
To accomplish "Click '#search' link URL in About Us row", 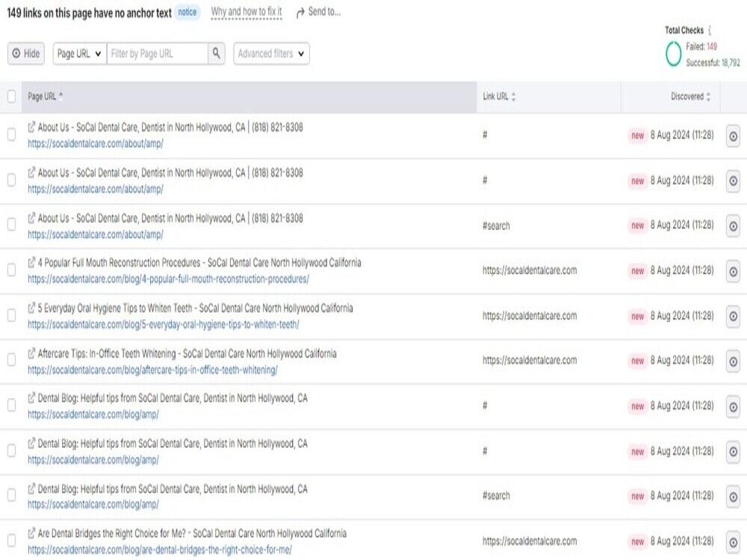I will [496, 225].
